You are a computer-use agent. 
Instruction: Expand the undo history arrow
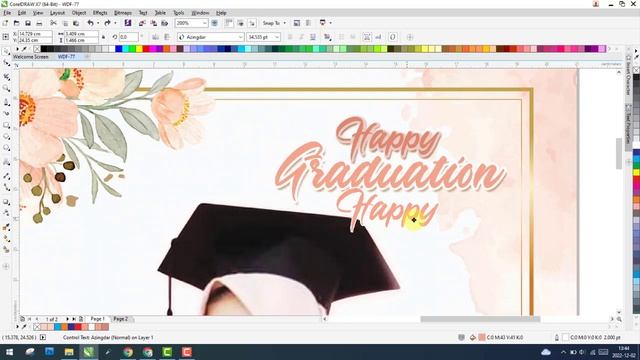[98, 23]
